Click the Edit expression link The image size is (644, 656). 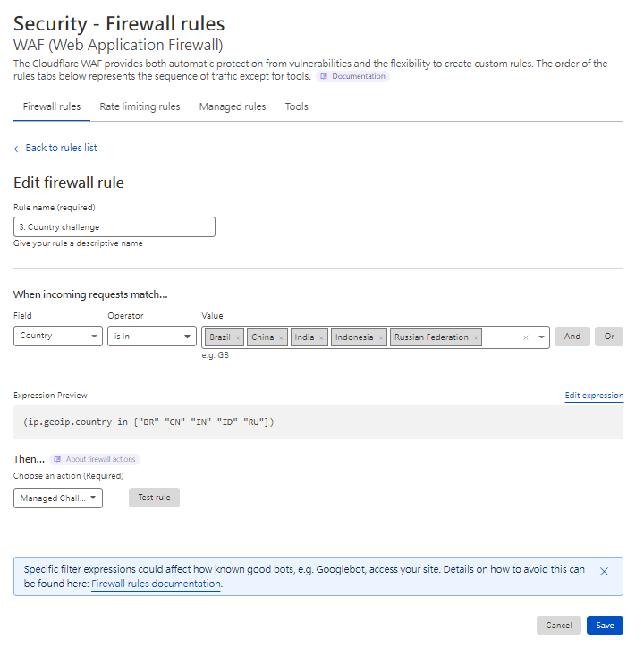coord(594,396)
